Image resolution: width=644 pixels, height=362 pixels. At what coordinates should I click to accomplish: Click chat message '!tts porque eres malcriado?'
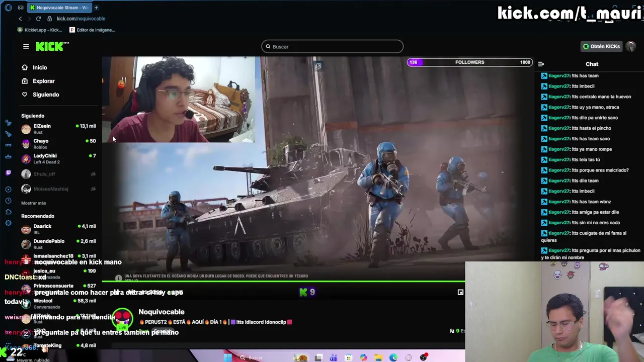pyautogui.click(x=585, y=170)
